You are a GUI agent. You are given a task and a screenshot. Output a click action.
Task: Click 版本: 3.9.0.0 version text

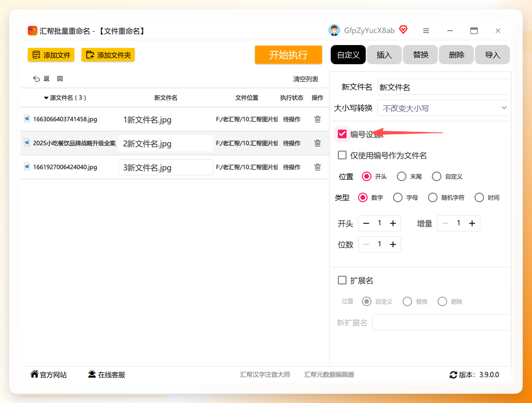coord(479,375)
